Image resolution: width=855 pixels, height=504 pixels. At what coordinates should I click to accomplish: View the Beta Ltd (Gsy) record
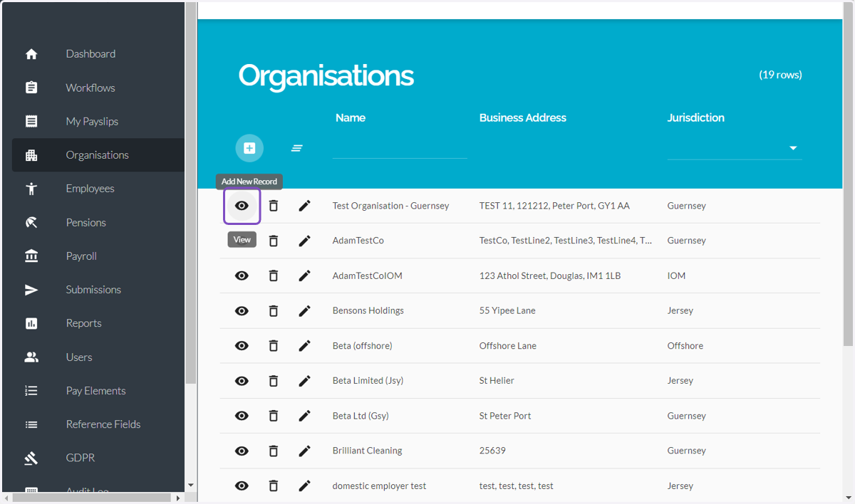click(x=242, y=416)
